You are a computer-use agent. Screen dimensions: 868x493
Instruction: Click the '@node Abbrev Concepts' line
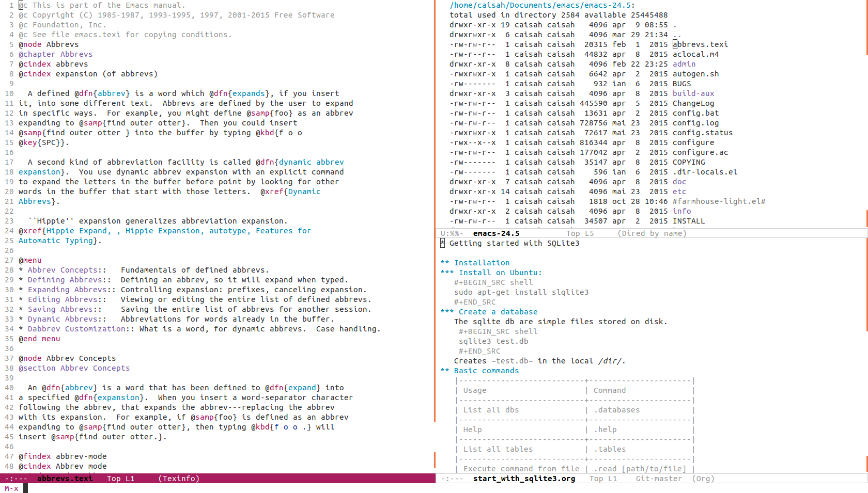(67, 358)
